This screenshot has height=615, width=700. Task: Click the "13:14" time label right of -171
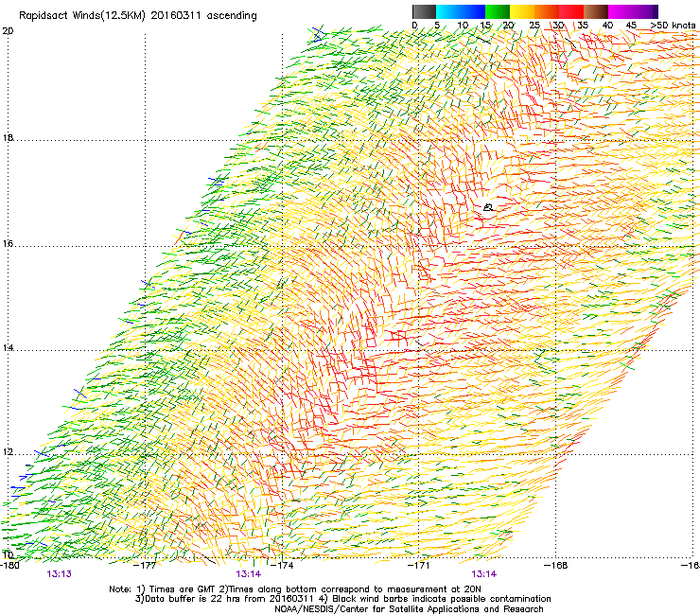(x=484, y=574)
